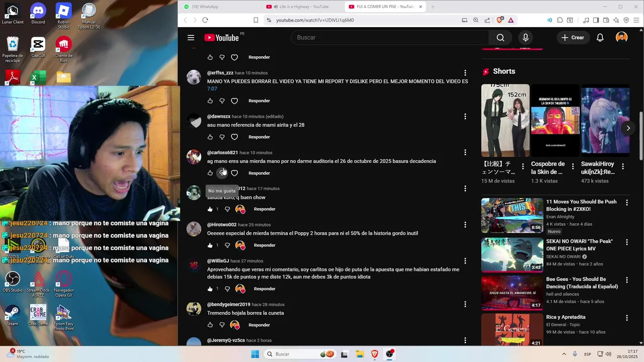Screen dimensions: 644x362
Task: Open options menu for @dawnszx comment
Action: point(465,116)
